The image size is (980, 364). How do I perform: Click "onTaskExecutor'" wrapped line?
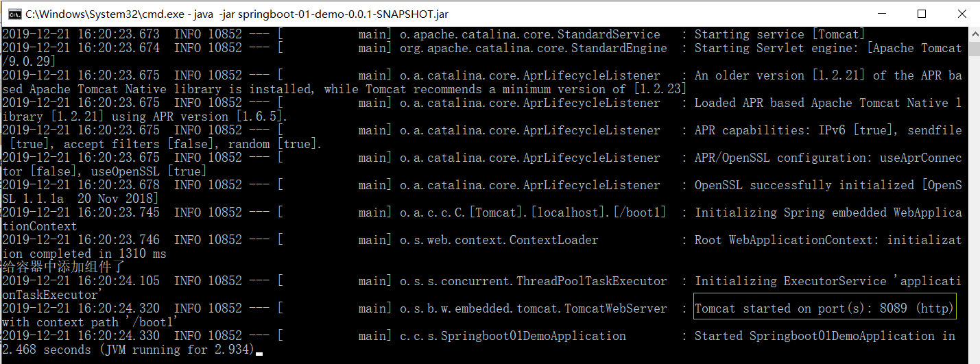[x=53, y=295]
